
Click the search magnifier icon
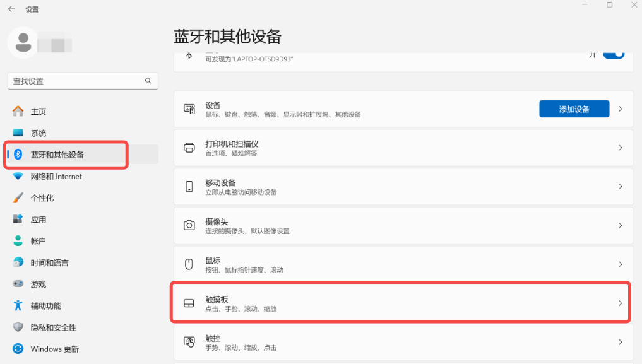(x=148, y=81)
